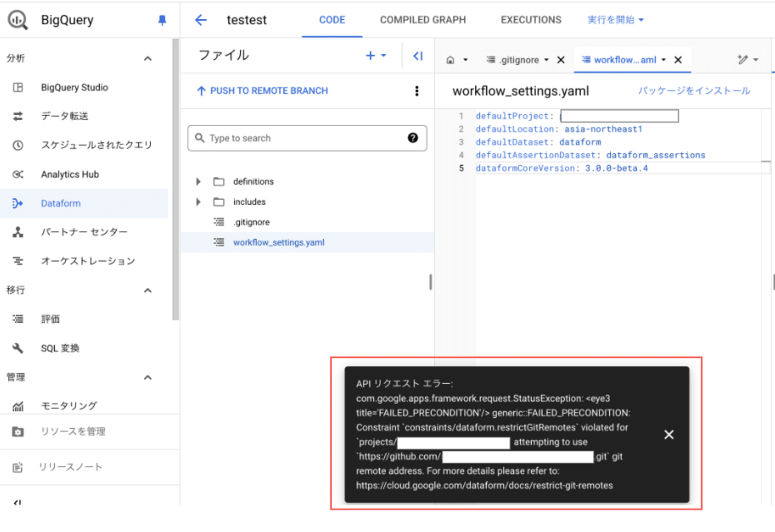775x532 pixels.
Task: Select Dataform in sidebar
Action: [x=84, y=203]
